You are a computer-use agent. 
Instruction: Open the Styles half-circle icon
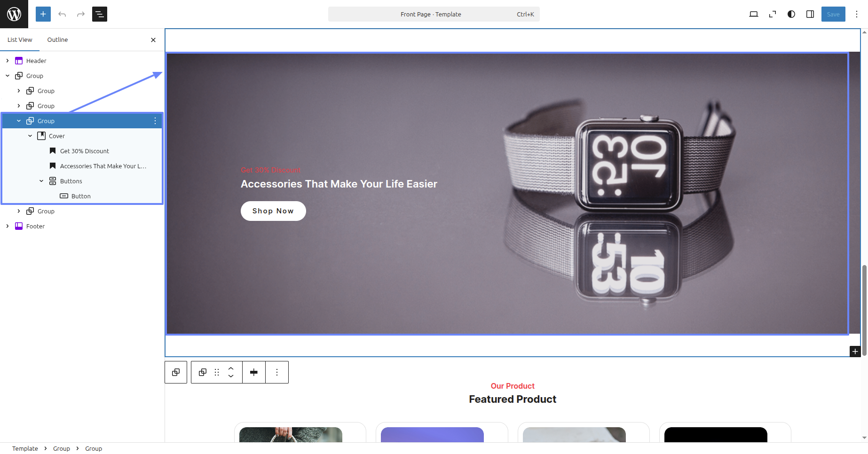pos(791,14)
